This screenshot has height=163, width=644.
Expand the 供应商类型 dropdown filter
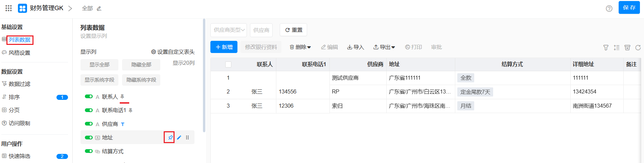point(229,30)
